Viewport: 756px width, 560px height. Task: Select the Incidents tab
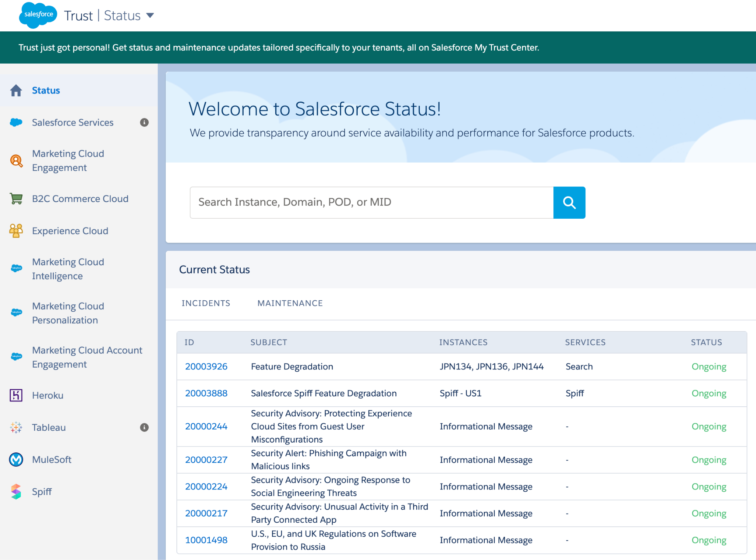(206, 303)
